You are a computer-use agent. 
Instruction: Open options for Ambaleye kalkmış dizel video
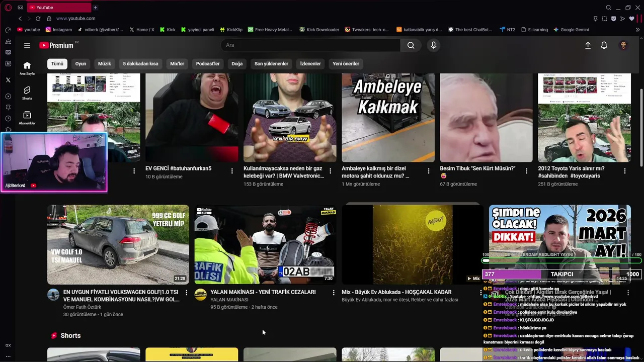click(x=428, y=171)
